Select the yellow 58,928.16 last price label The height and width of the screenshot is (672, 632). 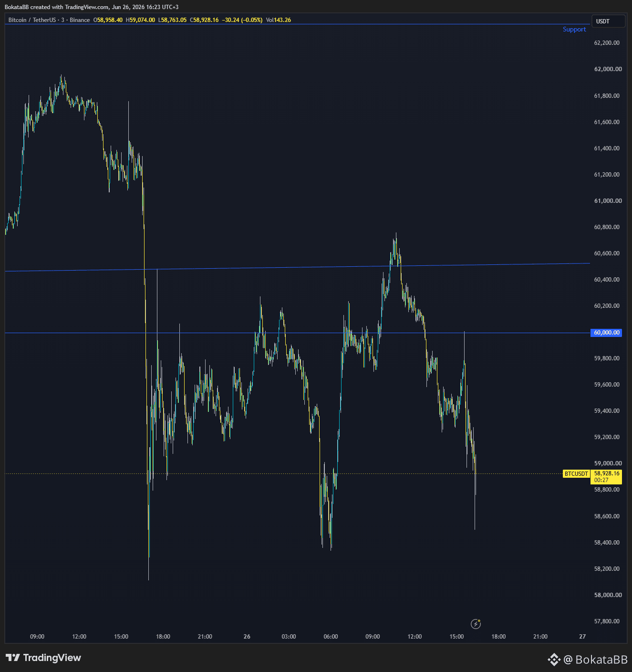(607, 473)
